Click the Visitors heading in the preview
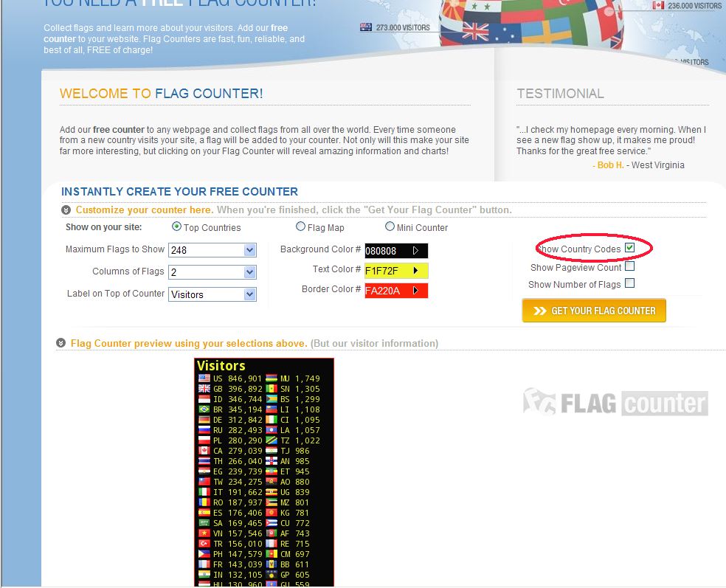This screenshot has height=588, width=726. 221,366
